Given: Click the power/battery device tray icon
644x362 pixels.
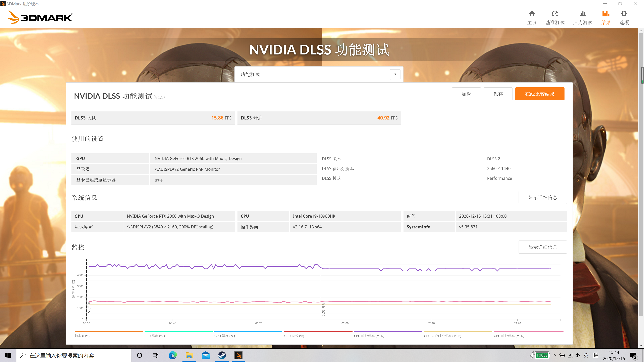Looking at the screenshot, I should click(x=562, y=355).
